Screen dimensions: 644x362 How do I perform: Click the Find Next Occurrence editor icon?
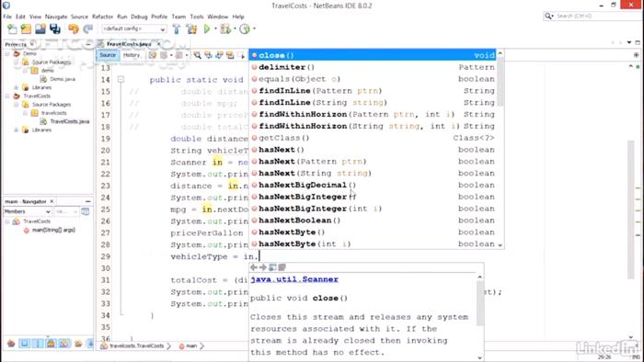pos(219,55)
